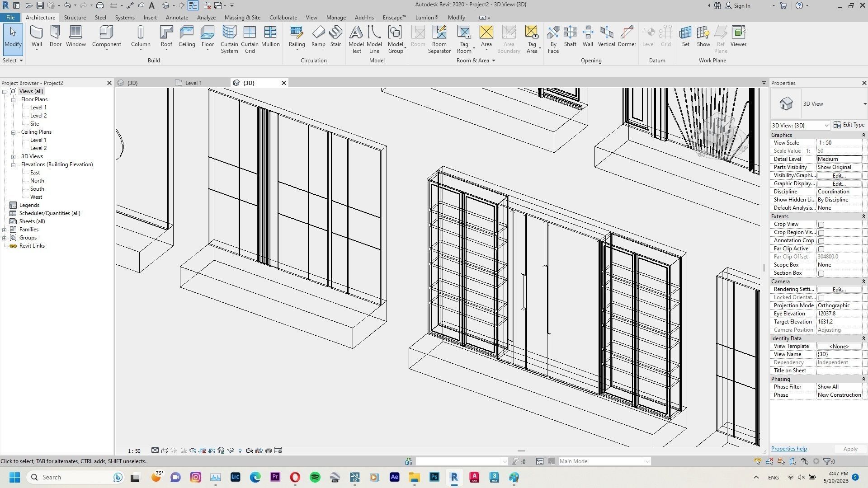Open Visibility/Graphics Edit dialog
This screenshot has width=868, height=488.
[839, 175]
